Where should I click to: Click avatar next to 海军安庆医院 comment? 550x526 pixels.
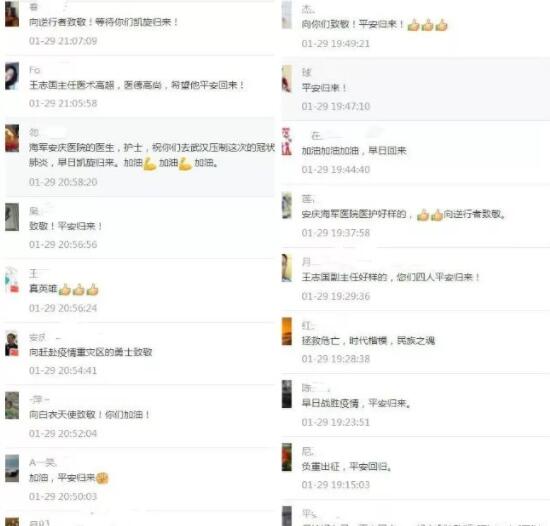click(x=12, y=139)
